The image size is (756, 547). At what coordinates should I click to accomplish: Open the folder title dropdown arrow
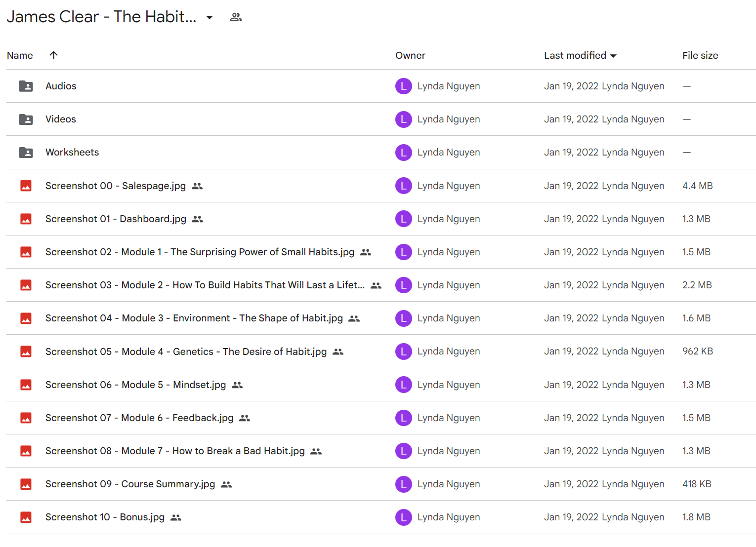click(x=210, y=18)
